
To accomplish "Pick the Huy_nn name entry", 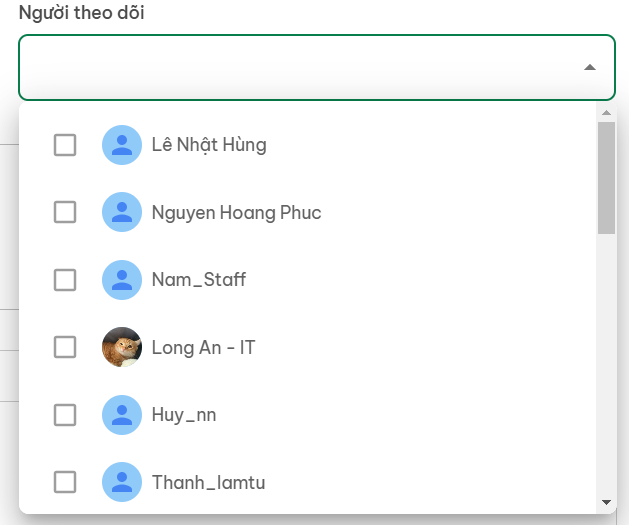I will coord(184,415).
